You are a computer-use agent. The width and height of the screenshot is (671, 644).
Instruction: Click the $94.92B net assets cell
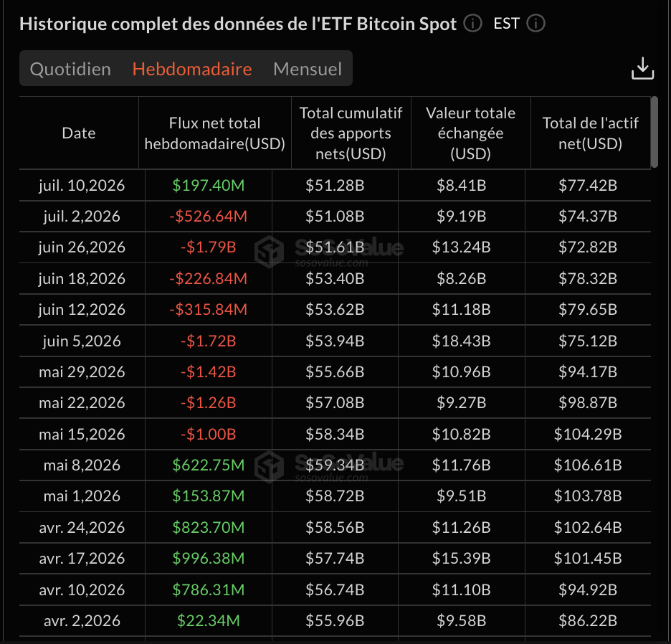(588, 590)
